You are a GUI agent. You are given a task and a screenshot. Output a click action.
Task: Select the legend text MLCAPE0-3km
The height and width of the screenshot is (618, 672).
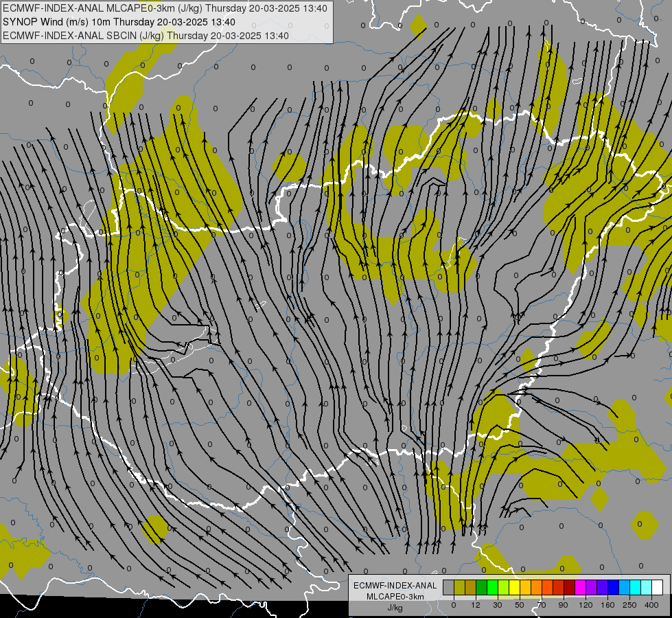[395, 597]
